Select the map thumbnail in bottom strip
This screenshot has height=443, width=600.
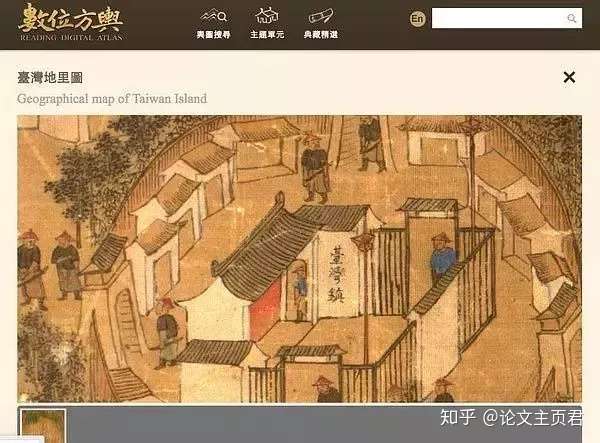click(43, 425)
